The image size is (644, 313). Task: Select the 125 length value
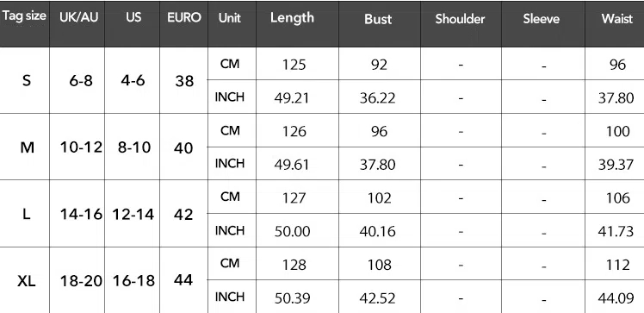tap(294, 65)
